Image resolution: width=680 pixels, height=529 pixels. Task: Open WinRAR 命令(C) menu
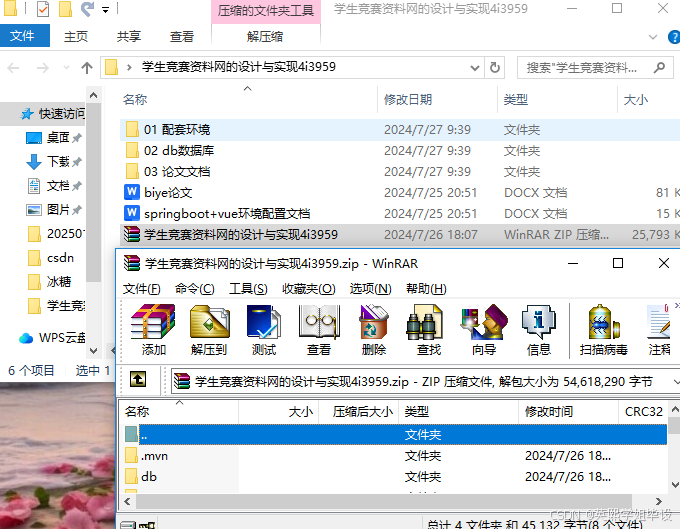(x=195, y=288)
